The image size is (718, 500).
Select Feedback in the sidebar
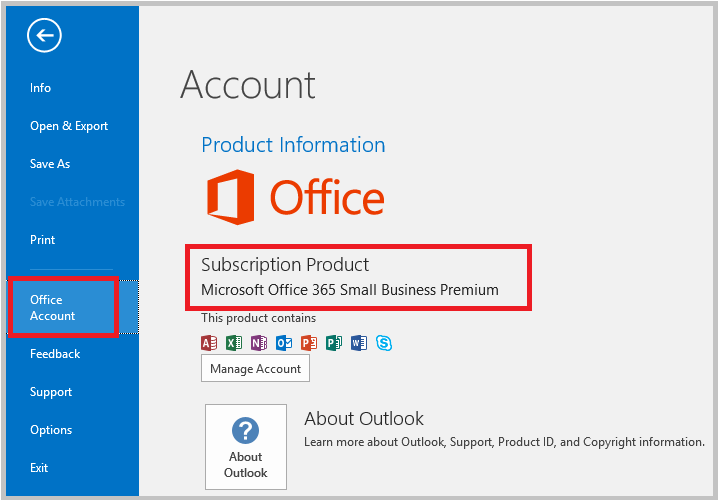pos(55,354)
